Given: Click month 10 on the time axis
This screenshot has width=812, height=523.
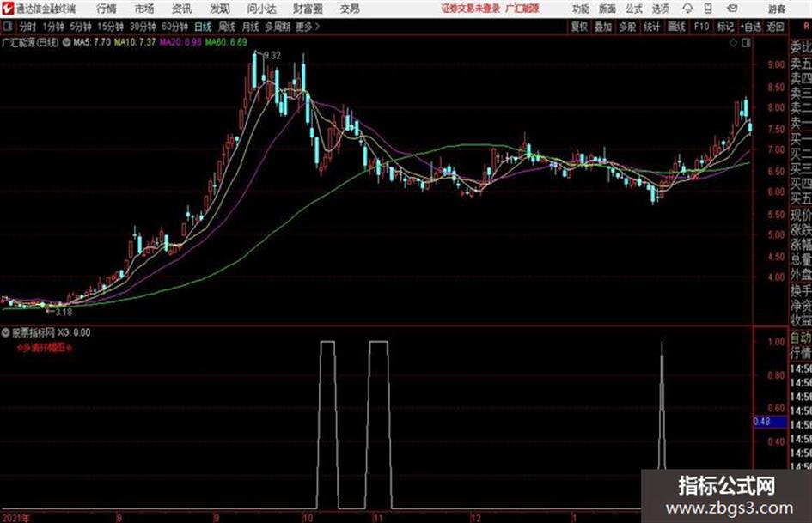Looking at the screenshot, I should pos(307,517).
